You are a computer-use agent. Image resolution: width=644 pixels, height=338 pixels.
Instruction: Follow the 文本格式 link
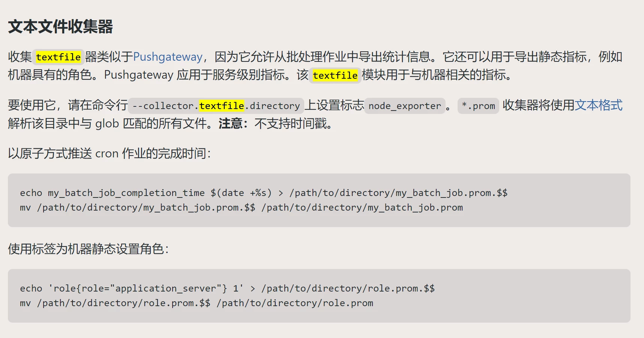point(599,105)
